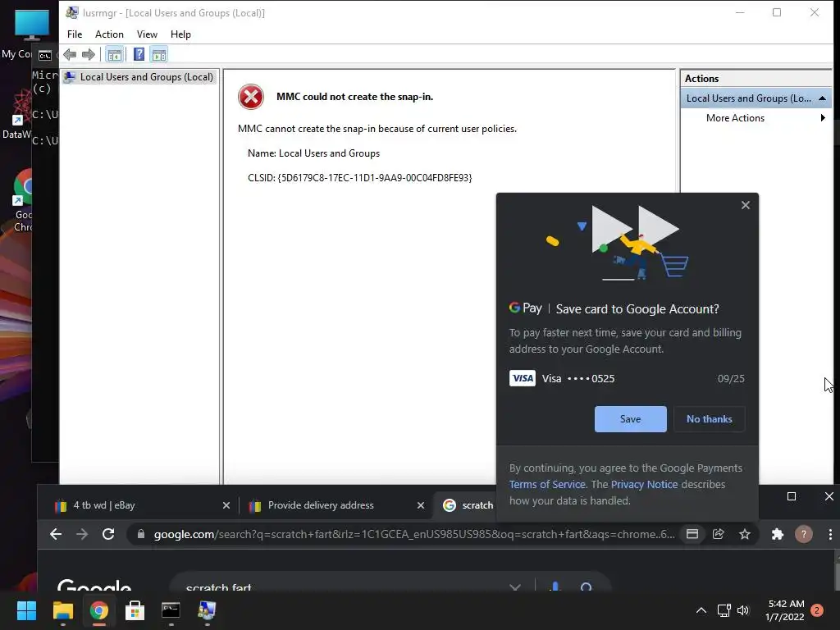
Task: Go back using lusrmgr toolbar Back arrow
Action: coord(70,55)
